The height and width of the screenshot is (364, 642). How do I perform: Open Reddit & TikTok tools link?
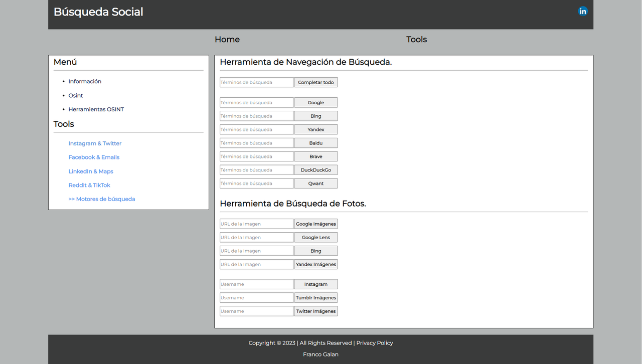coord(89,185)
